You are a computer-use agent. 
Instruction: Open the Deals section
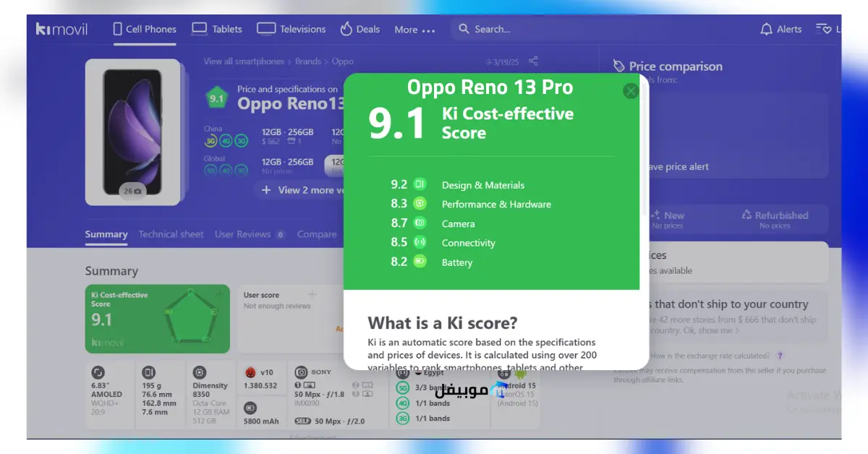359,29
